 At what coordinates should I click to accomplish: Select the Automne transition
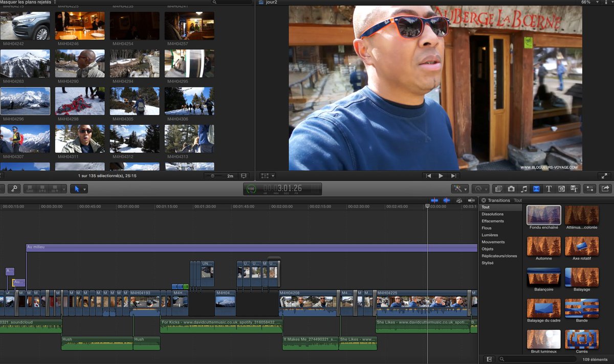click(x=544, y=246)
